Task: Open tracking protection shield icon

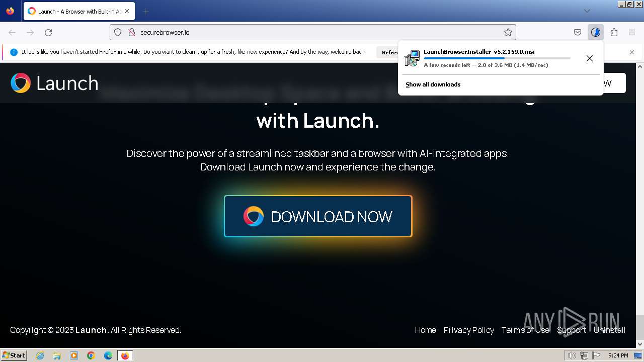Action: click(118, 32)
